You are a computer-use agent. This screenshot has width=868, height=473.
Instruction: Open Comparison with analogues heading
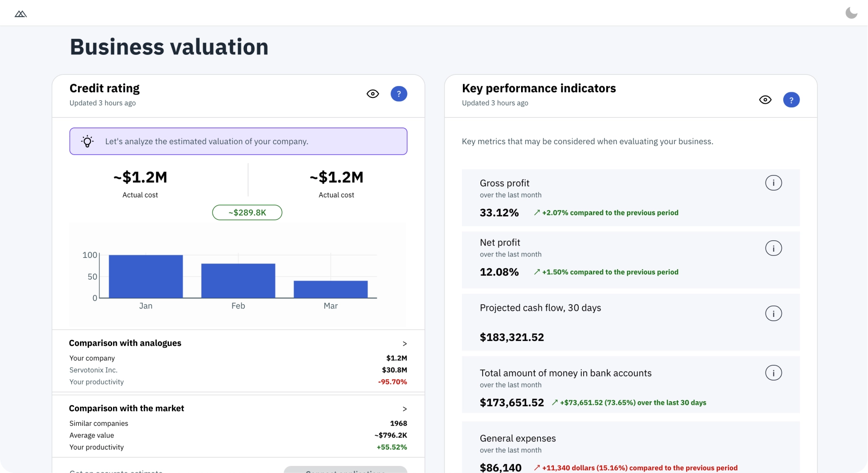(125, 343)
